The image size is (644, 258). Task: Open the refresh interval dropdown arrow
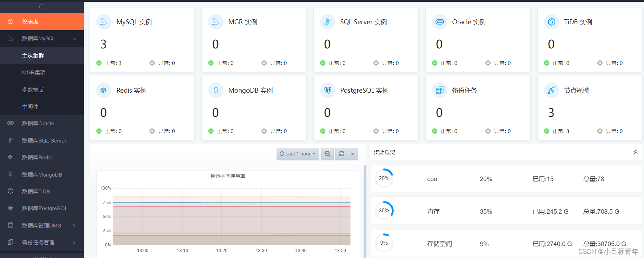[x=352, y=154]
